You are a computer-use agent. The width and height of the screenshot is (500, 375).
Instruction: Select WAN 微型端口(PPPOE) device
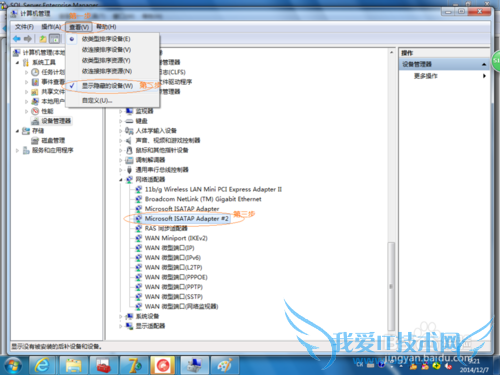[x=176, y=277]
